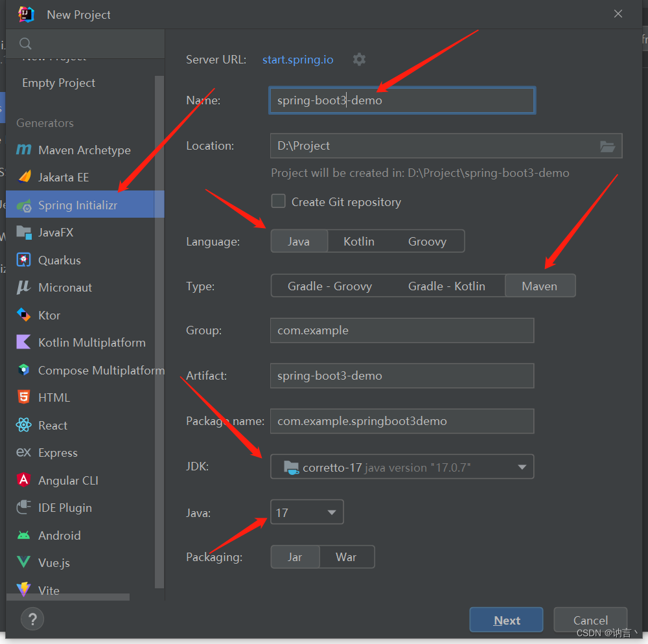Click the Next button
The image size is (648, 644).
pos(506,619)
